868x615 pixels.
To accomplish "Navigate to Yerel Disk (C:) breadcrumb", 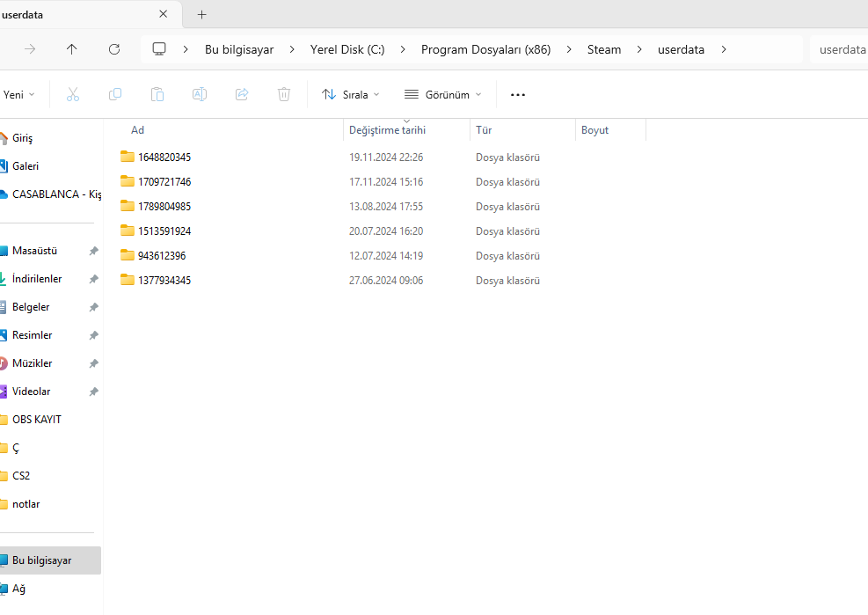I will [x=347, y=49].
